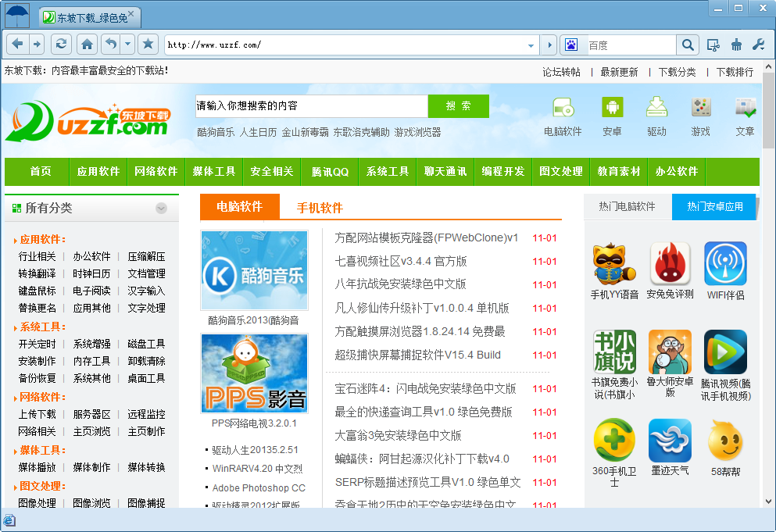Open 七喜视频社区v3.4.4 官方版 link

pos(401,261)
